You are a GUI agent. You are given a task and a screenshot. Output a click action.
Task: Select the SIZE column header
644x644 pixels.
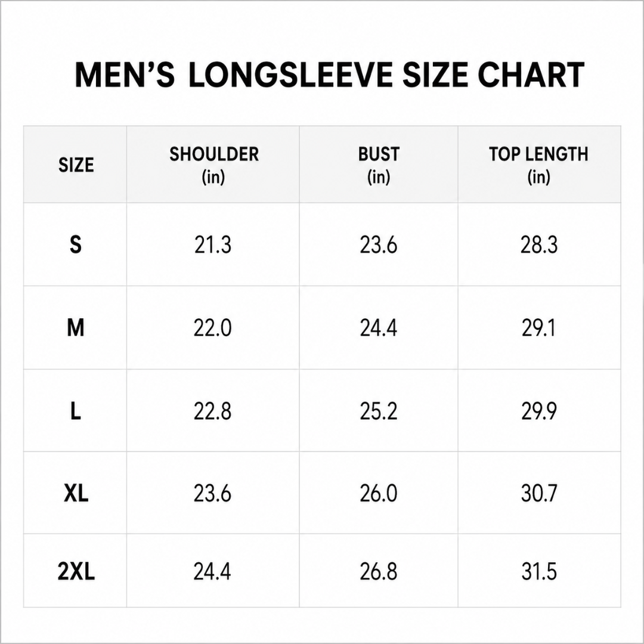[76, 165]
